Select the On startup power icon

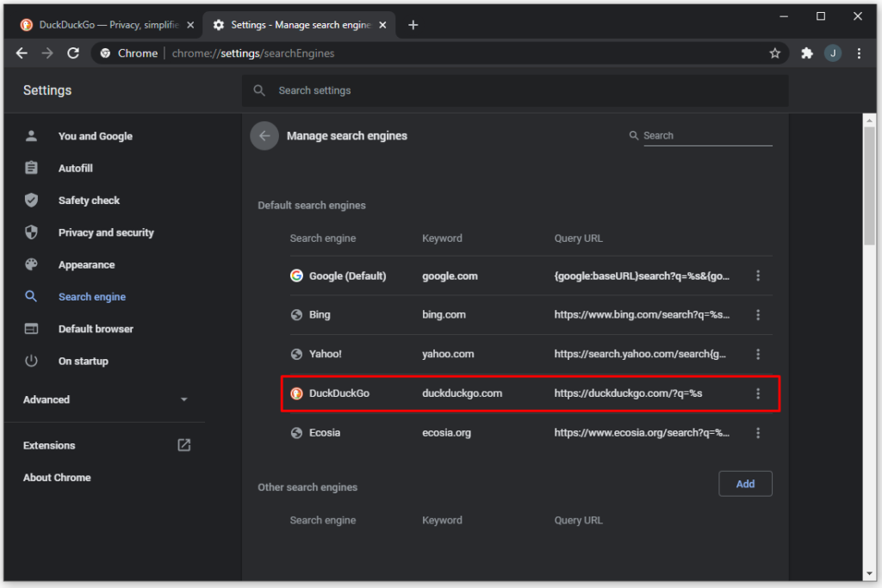tap(32, 361)
